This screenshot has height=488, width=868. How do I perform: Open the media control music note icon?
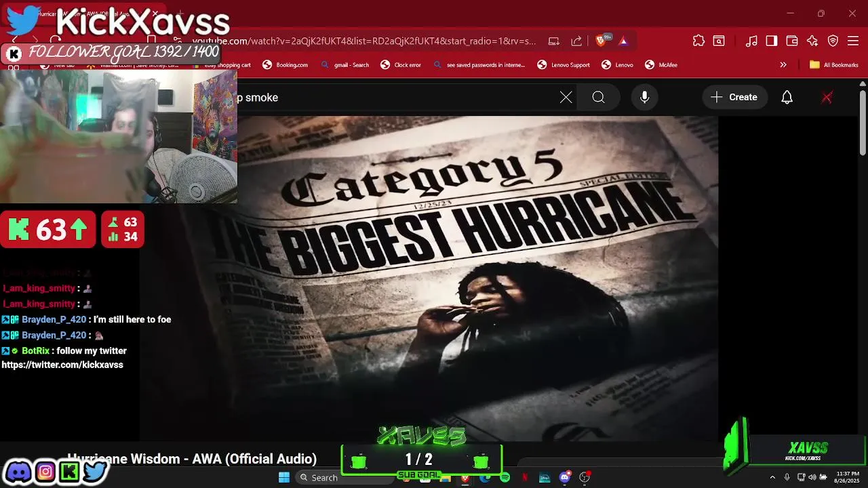click(751, 41)
